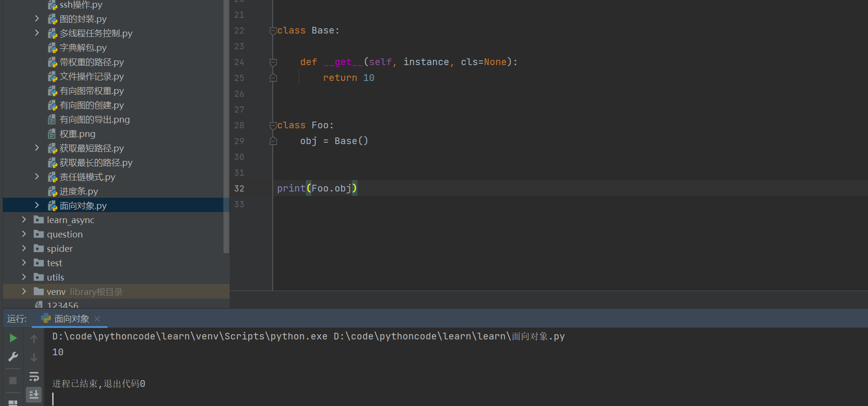Open 获取最长的路径.py file
The height and width of the screenshot is (406, 868).
[96, 162]
